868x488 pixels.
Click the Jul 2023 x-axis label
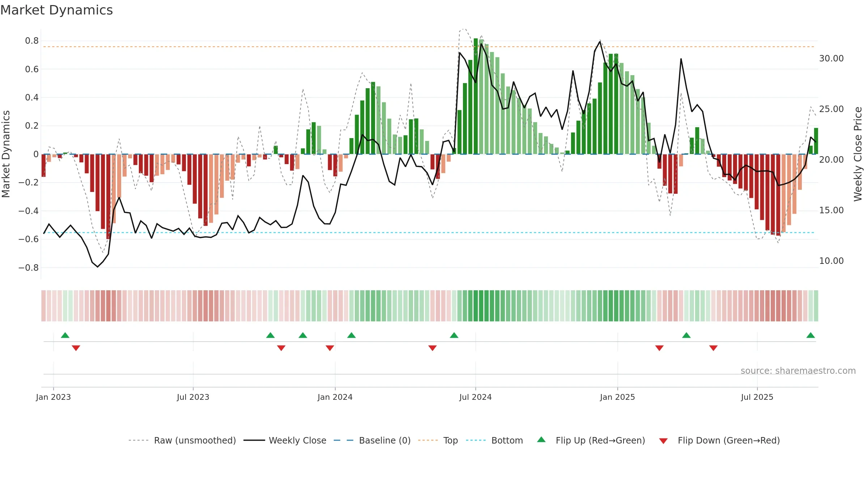(193, 397)
